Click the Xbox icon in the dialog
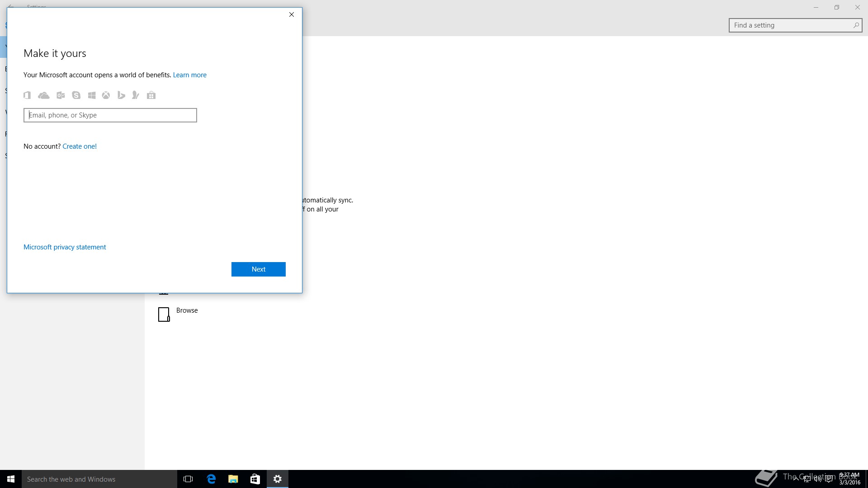This screenshot has height=488, width=868. [x=106, y=95]
